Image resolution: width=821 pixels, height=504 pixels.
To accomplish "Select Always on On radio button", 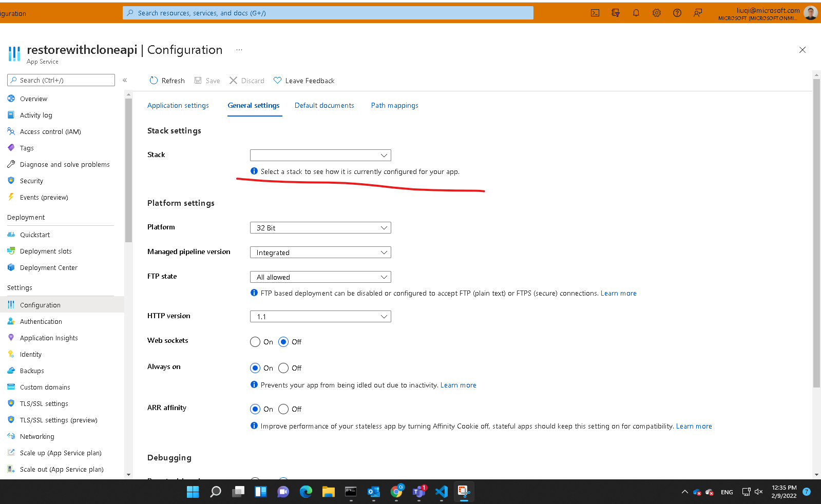I will pos(255,368).
